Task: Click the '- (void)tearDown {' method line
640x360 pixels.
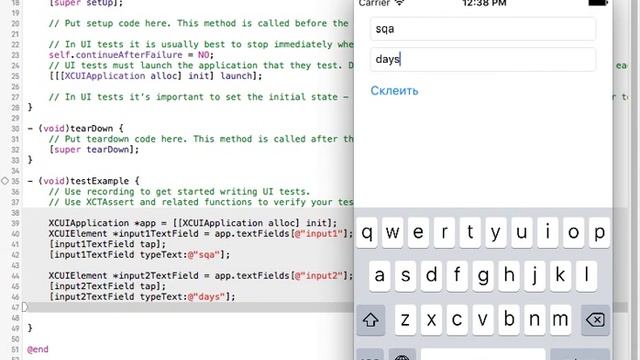Action: (76, 129)
